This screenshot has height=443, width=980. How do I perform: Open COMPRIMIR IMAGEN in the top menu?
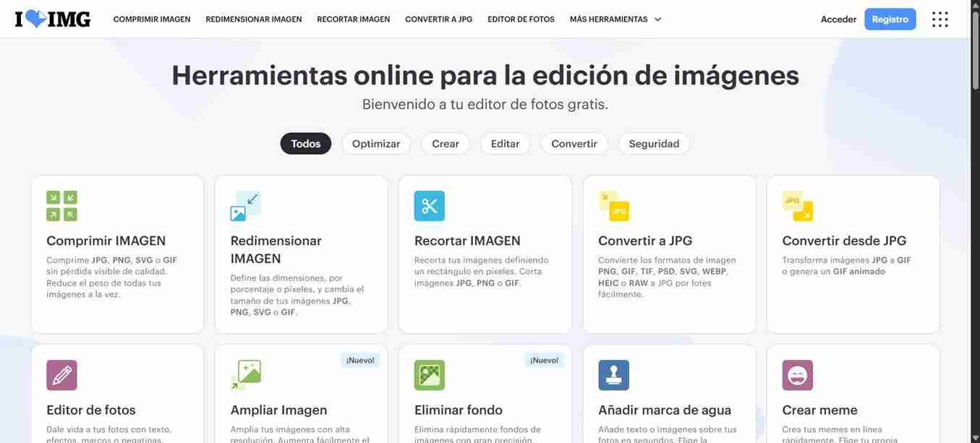pyautogui.click(x=152, y=20)
